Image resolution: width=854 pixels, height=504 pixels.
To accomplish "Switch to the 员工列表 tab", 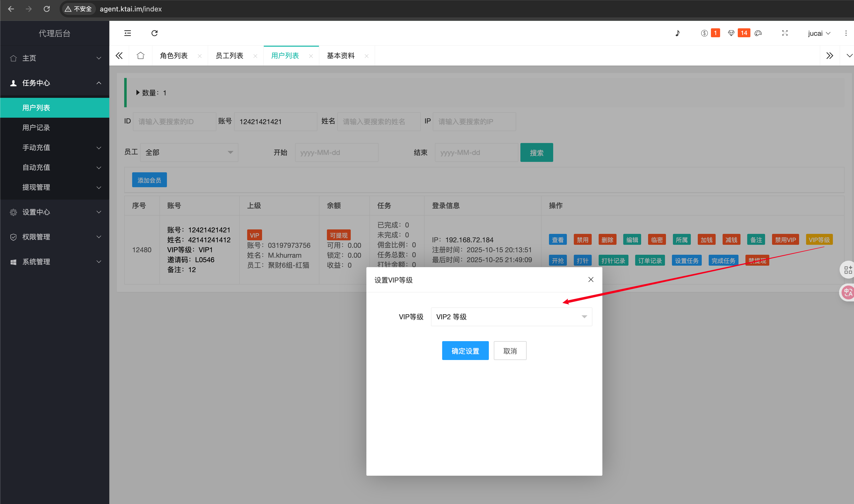I will 229,55.
